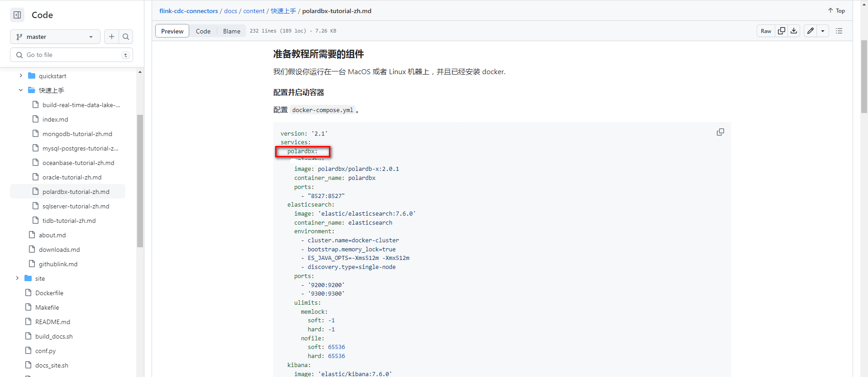Open mysql-postgres-tutorial file
The width and height of the screenshot is (868, 377).
point(80,148)
